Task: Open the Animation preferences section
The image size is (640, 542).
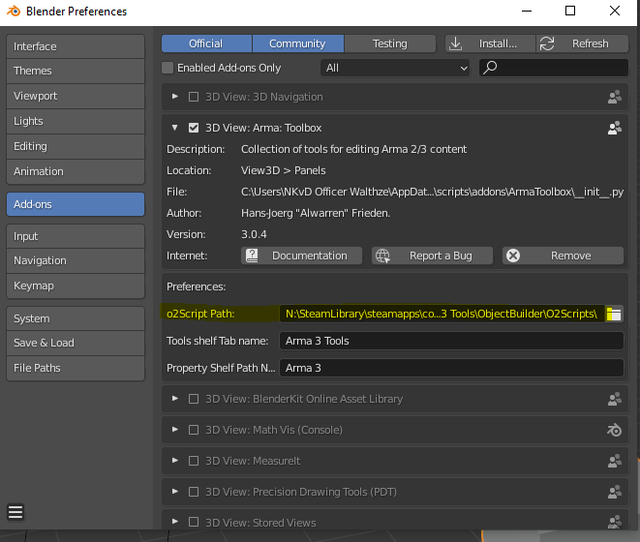Action: pos(76,171)
